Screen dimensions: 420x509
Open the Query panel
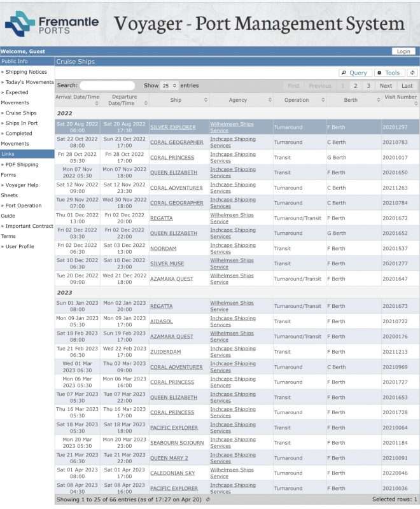[x=354, y=73]
